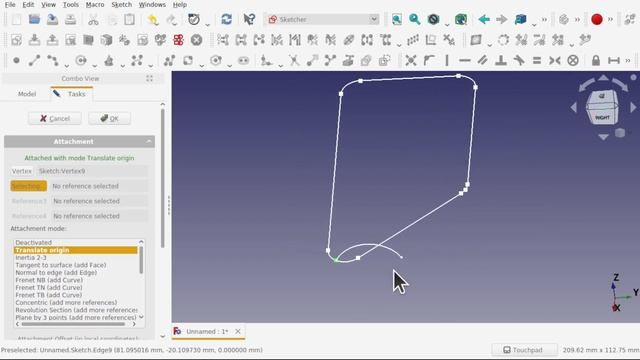Screen dimensions: 640x360
Task: Expand the conic tool dropdown arrow
Action: point(122,65)
